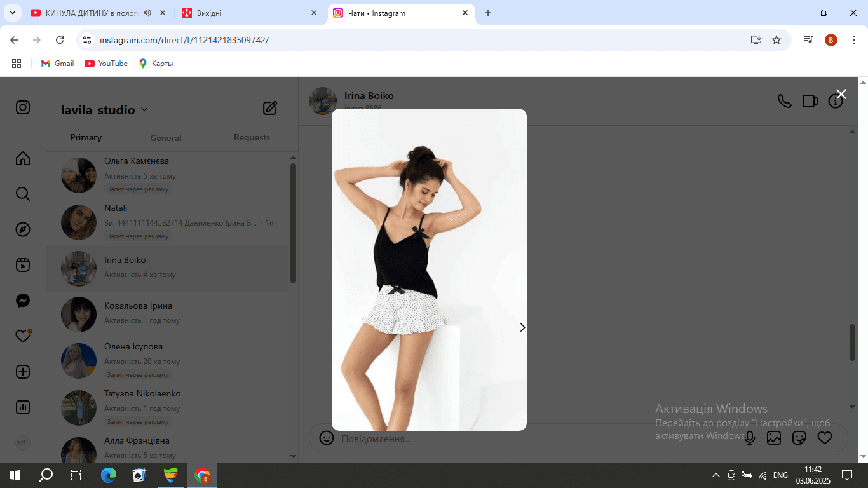The height and width of the screenshot is (488, 868).
Task: Show next photo with right chevron
Action: tap(522, 327)
